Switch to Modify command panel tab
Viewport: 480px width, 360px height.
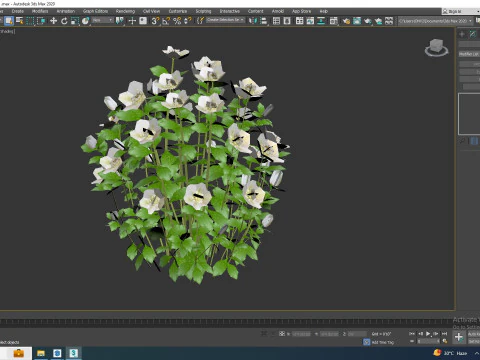(x=473, y=34)
